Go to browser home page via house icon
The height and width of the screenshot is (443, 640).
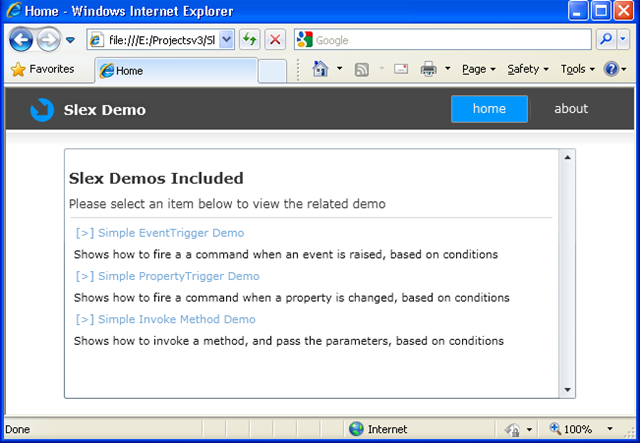tap(320, 69)
